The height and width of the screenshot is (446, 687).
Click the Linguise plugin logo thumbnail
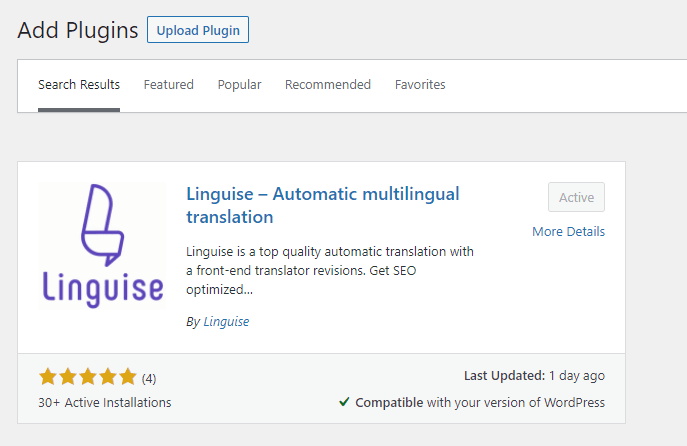point(102,246)
